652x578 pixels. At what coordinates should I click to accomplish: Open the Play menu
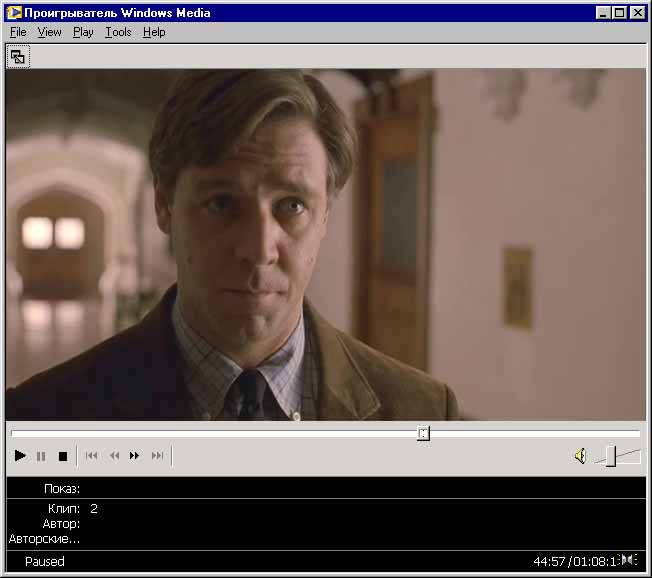point(83,32)
